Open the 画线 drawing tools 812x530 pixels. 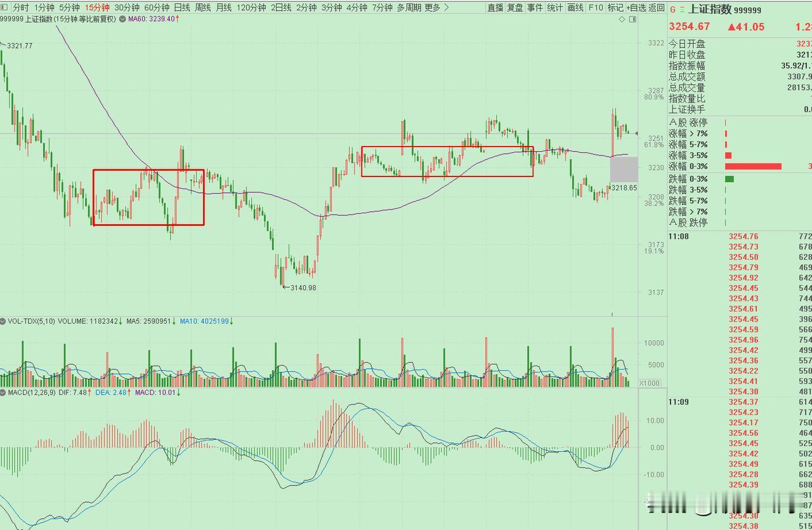coord(575,8)
